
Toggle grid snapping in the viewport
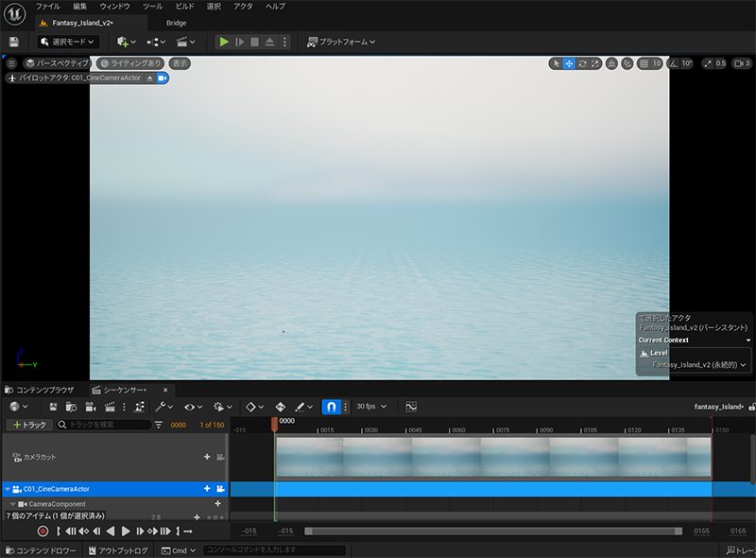644,63
